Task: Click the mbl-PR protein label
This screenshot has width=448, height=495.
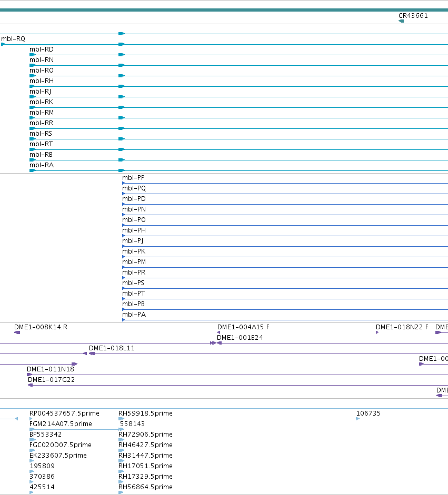Action: coord(134,272)
